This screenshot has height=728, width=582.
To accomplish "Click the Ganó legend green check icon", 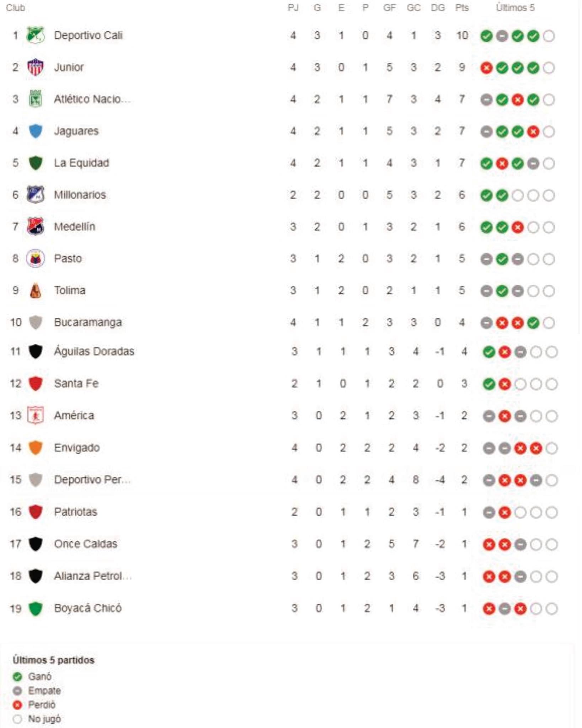I will tap(17, 676).
